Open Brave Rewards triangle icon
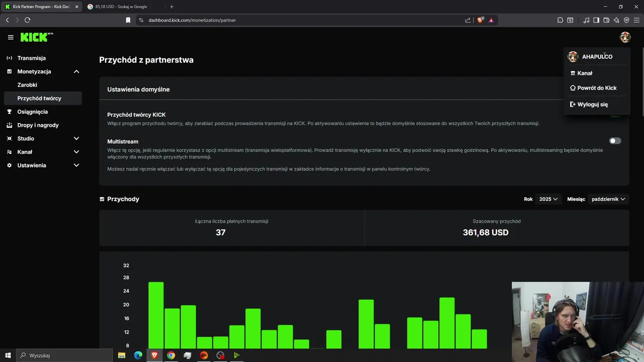This screenshot has height=362, width=644. pos(491,20)
